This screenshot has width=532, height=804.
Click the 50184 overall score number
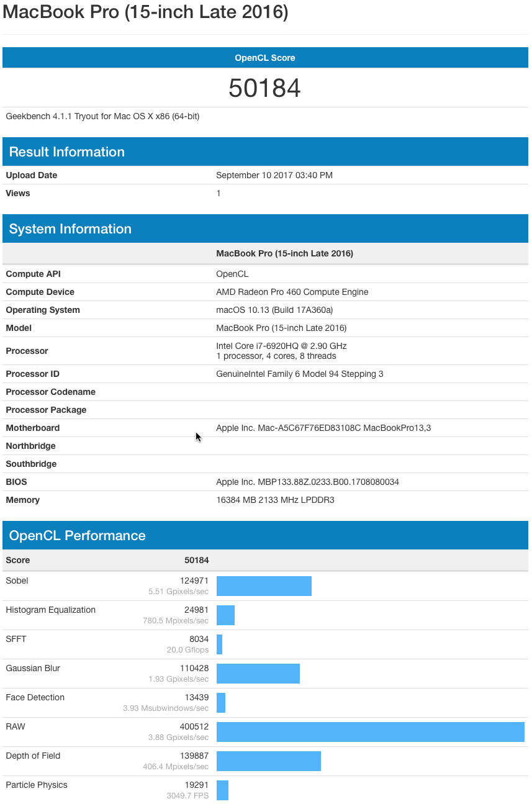pyautogui.click(x=265, y=88)
